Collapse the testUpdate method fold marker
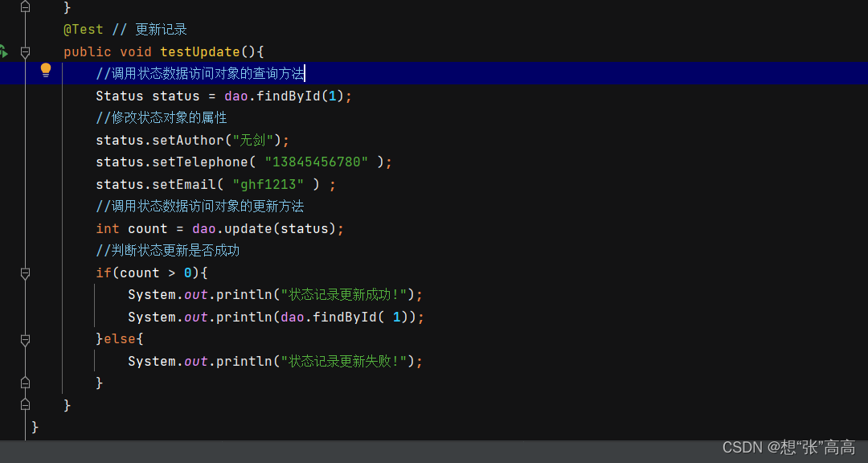This screenshot has height=463, width=868. point(25,52)
